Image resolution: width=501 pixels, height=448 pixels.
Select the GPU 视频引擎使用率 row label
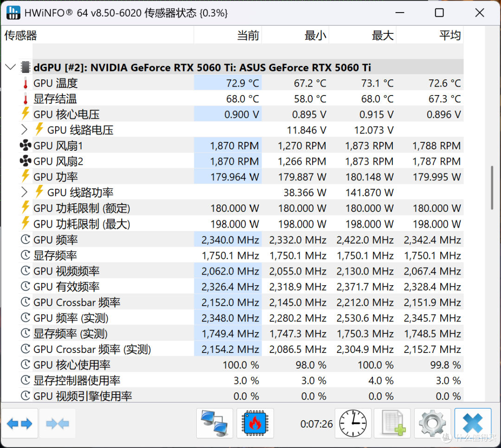pyautogui.click(x=83, y=396)
